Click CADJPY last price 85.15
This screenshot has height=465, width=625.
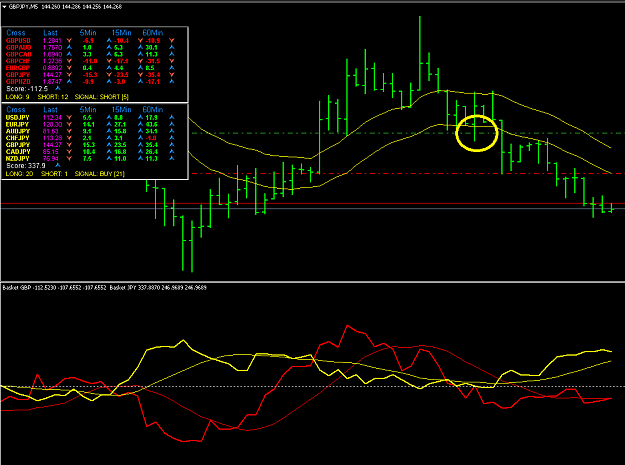51,151
